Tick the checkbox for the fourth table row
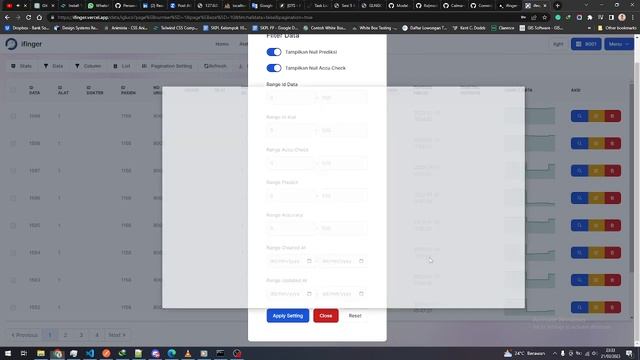The height and width of the screenshot is (360, 640). point(13,198)
